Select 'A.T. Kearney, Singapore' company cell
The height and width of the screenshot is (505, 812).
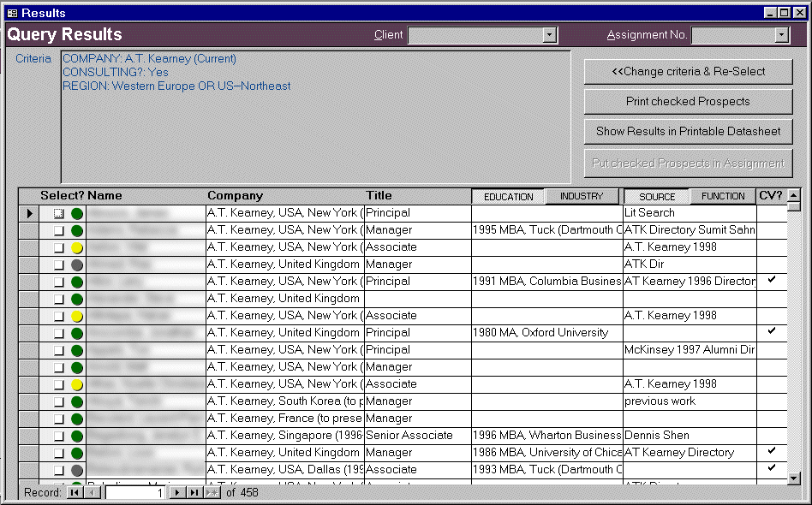285,436
